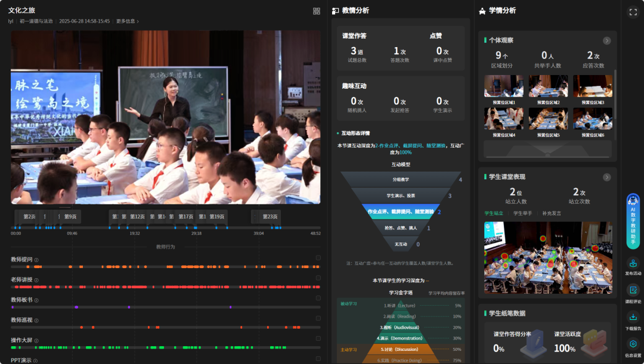Expand the 个体观察 section chevron

pos(607,41)
